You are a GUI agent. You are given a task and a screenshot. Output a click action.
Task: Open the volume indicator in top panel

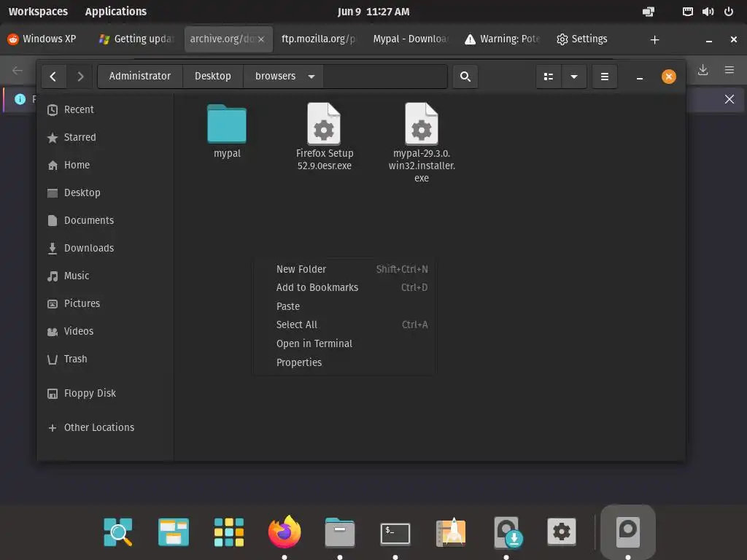pyautogui.click(x=708, y=12)
